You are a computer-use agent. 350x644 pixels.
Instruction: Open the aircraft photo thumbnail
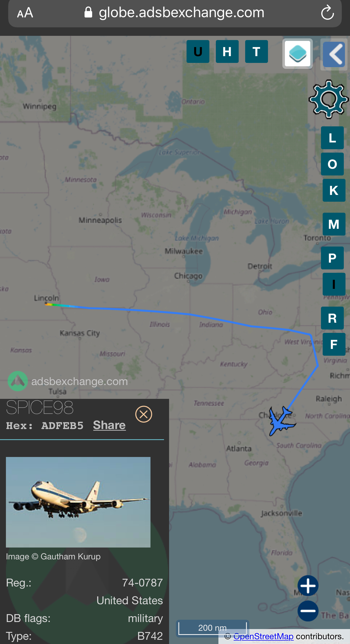point(78,502)
